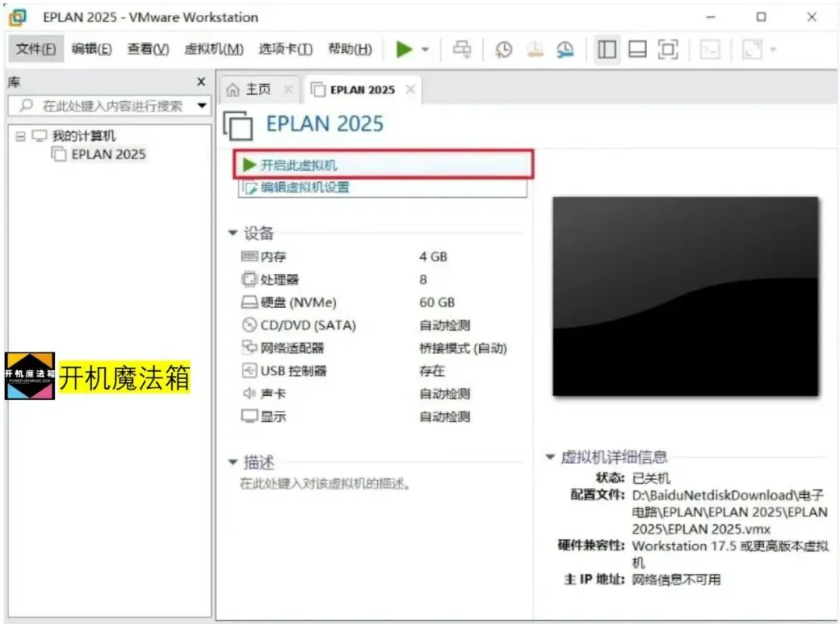Click the revert to snapshot icon

(534, 49)
